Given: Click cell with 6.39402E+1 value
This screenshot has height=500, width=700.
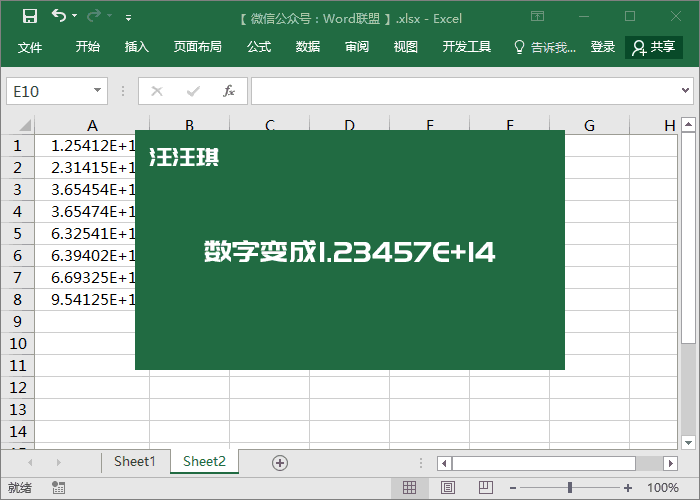Looking at the screenshot, I should point(85,256).
